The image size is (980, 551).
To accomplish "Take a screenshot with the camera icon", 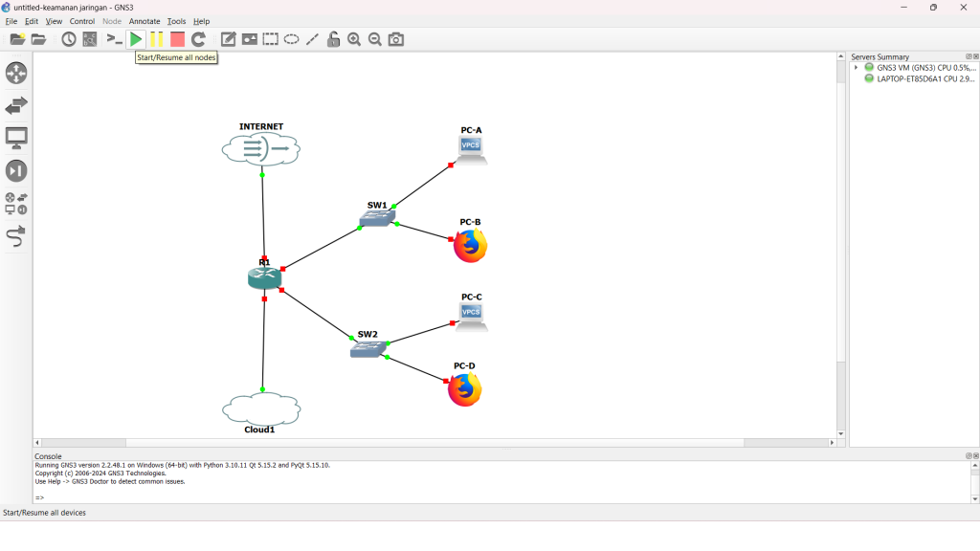I will [x=396, y=39].
